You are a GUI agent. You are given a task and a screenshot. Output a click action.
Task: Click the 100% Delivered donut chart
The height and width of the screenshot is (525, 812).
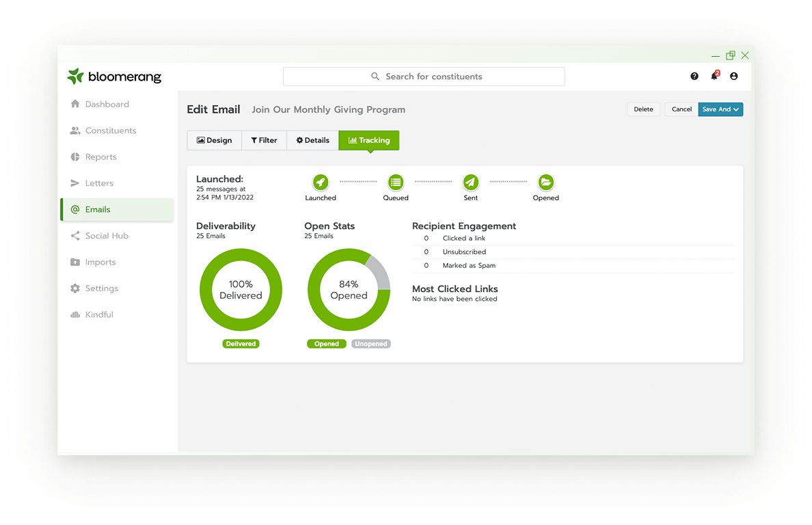(241, 289)
